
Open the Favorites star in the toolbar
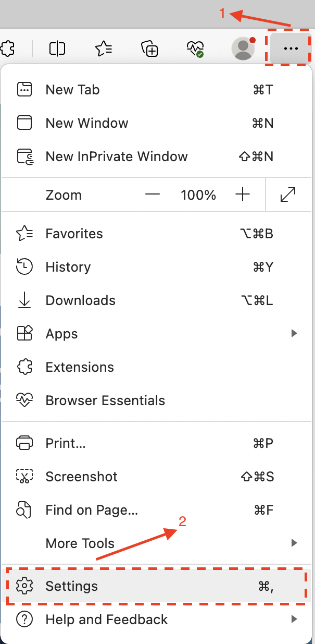coord(103,48)
